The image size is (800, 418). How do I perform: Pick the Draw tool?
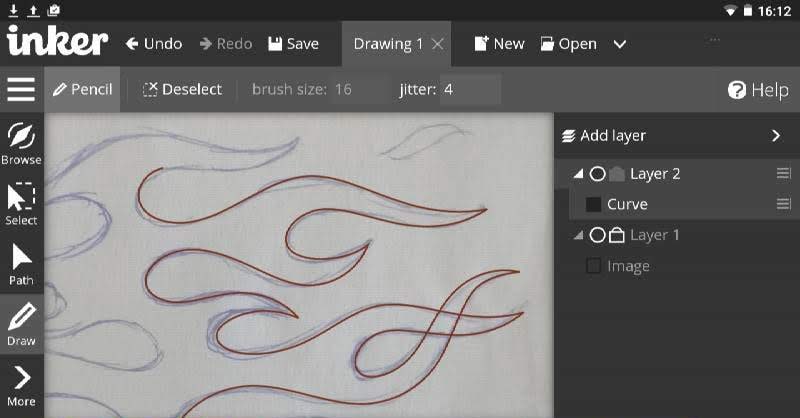(x=21, y=324)
